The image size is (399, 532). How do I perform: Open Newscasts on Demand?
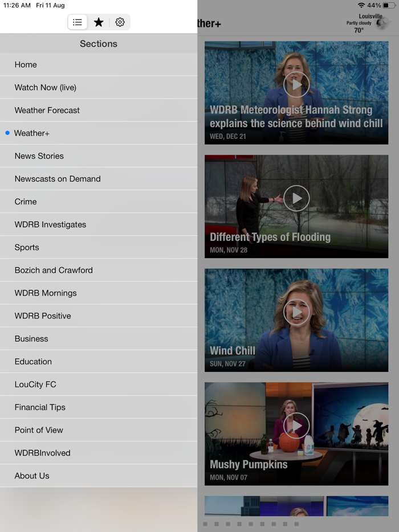[x=99, y=179]
